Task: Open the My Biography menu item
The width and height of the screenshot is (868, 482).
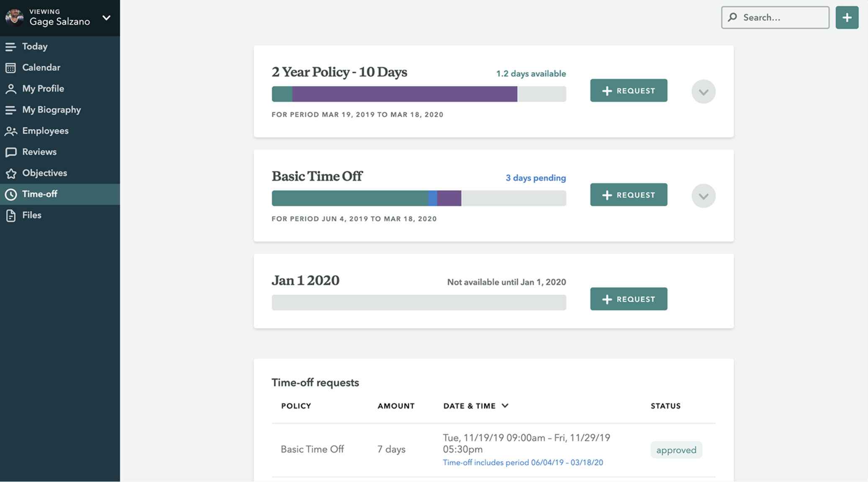Action: [x=51, y=110]
